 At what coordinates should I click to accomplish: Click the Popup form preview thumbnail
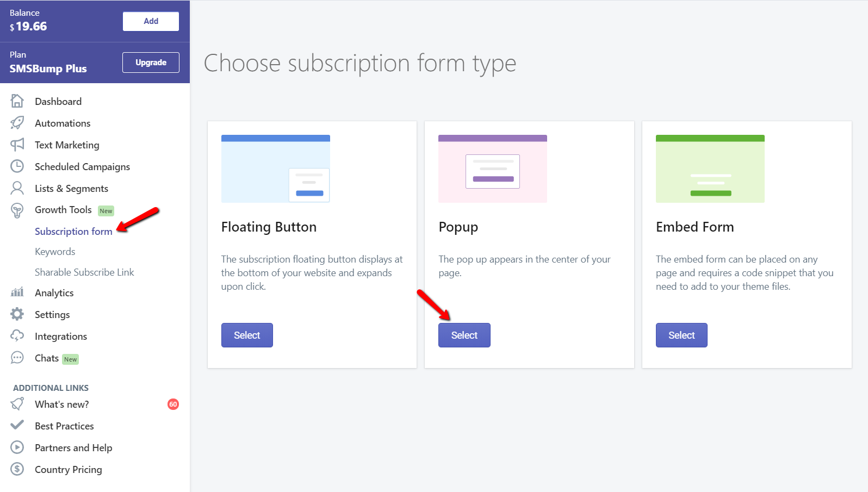(493, 169)
